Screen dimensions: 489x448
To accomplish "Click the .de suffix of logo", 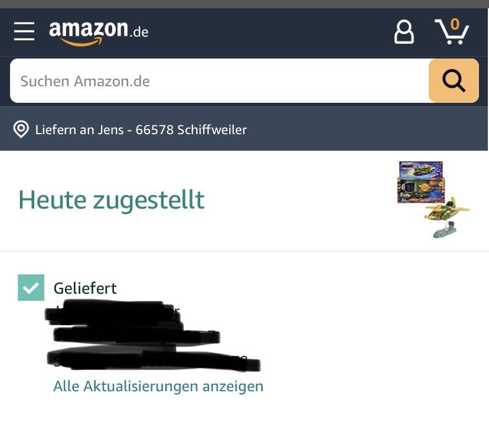I will 139,32.
